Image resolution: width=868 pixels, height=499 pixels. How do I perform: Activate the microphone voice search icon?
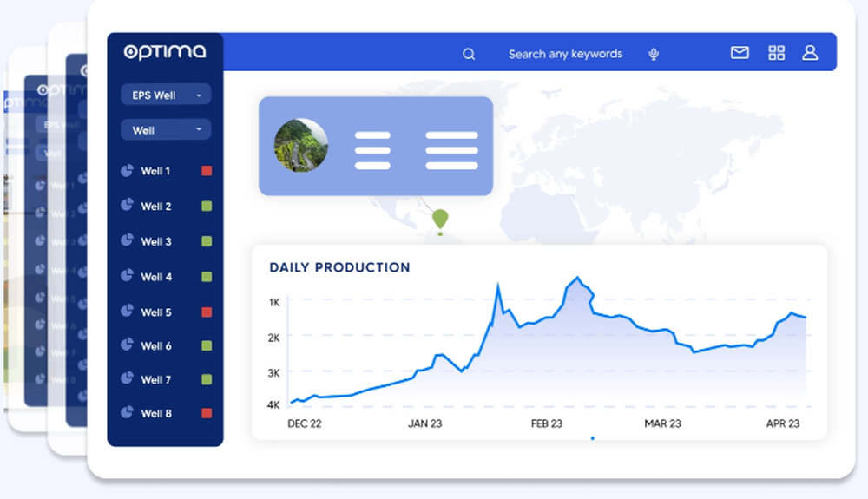[654, 54]
